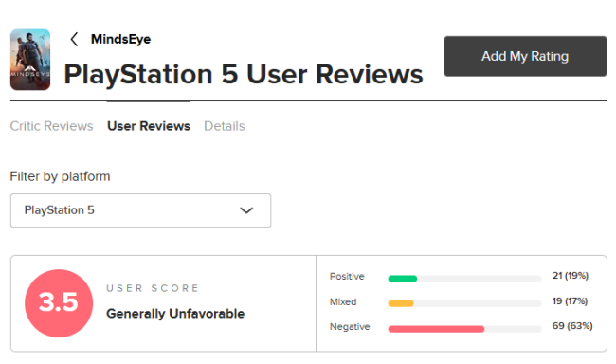Click the yellow Mixed reviews bar

coord(401,303)
